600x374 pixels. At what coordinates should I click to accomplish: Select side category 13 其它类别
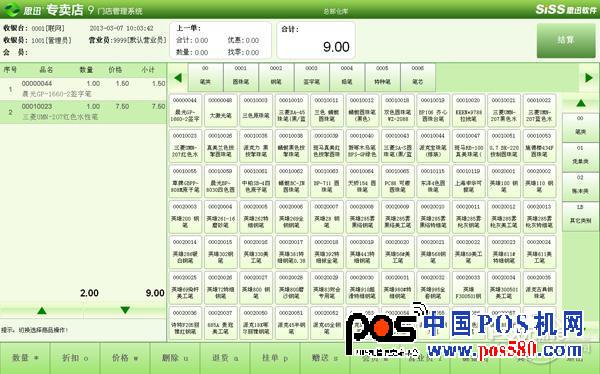tap(580, 216)
